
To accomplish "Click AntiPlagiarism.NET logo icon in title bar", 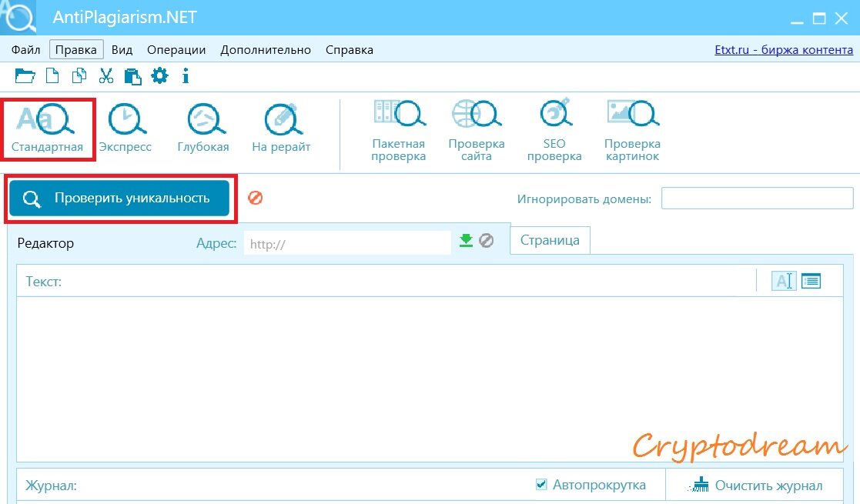I will pos(18,17).
